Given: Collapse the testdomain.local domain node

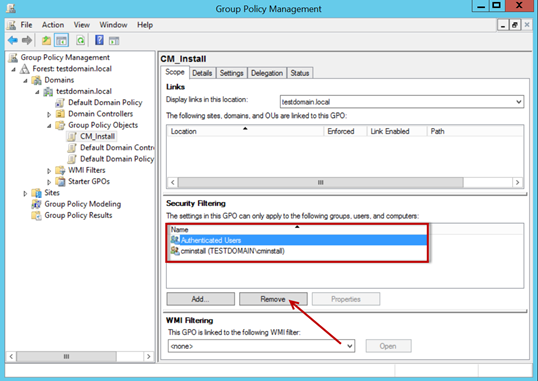Looking at the screenshot, I should (x=37, y=92).
